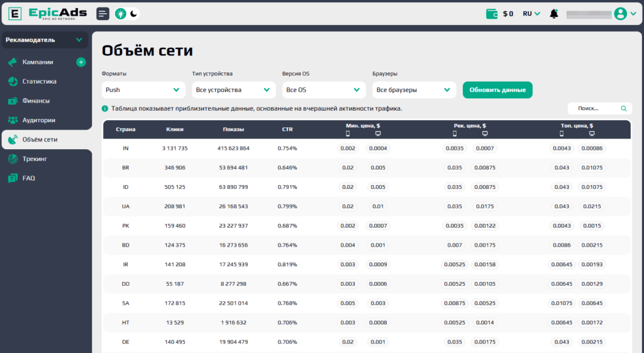Click the UA country cell
The image size is (644, 353).
point(126,206)
